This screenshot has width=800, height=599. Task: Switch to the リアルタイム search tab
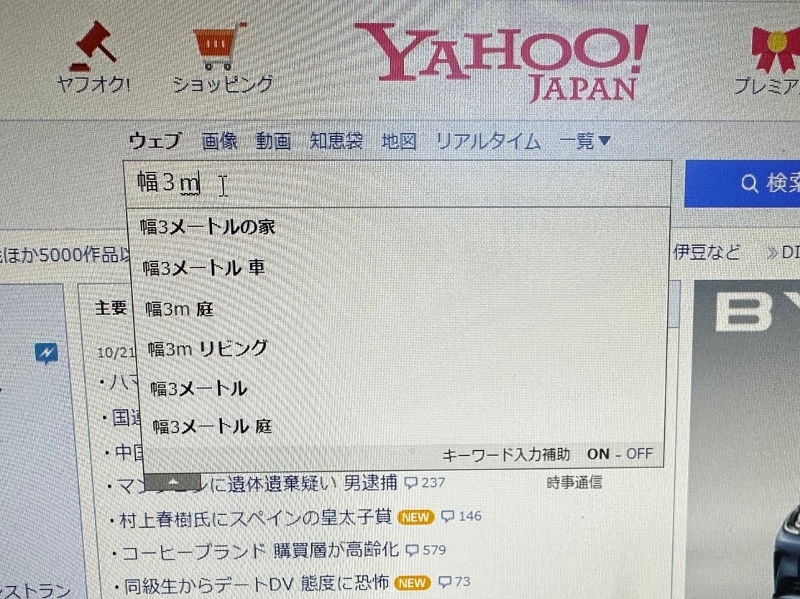[x=488, y=141]
